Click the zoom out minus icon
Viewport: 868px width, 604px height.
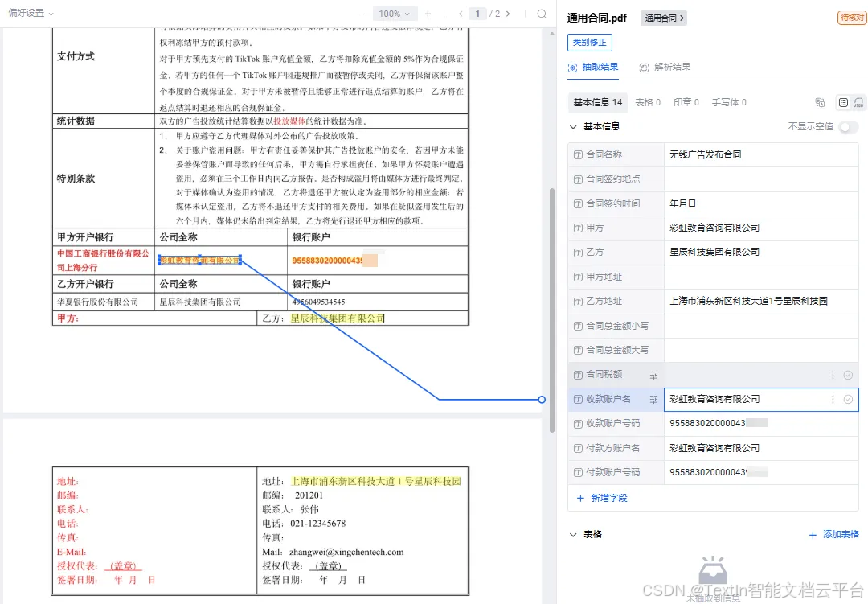click(362, 14)
